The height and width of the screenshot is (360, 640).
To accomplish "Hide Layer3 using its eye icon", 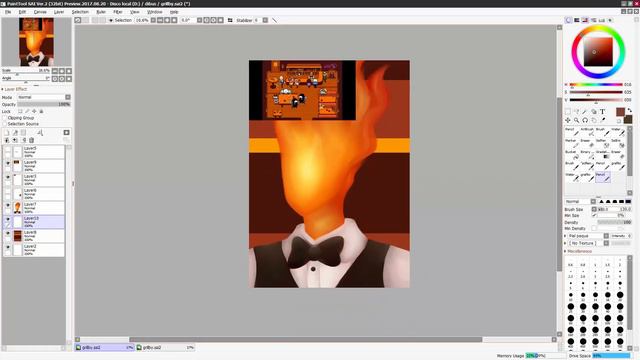I will (8, 177).
